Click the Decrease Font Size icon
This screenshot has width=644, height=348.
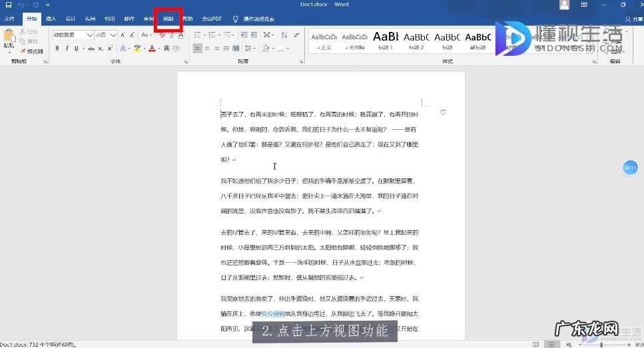pyautogui.click(x=132, y=35)
